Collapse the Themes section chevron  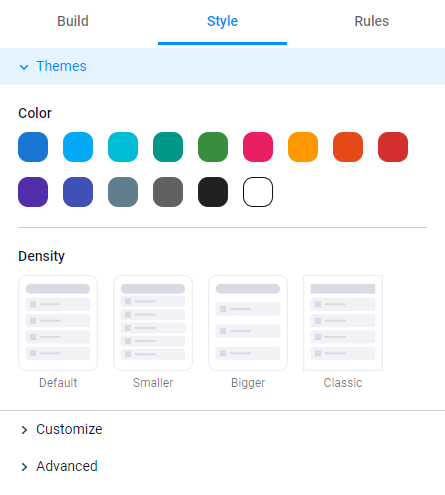24,67
